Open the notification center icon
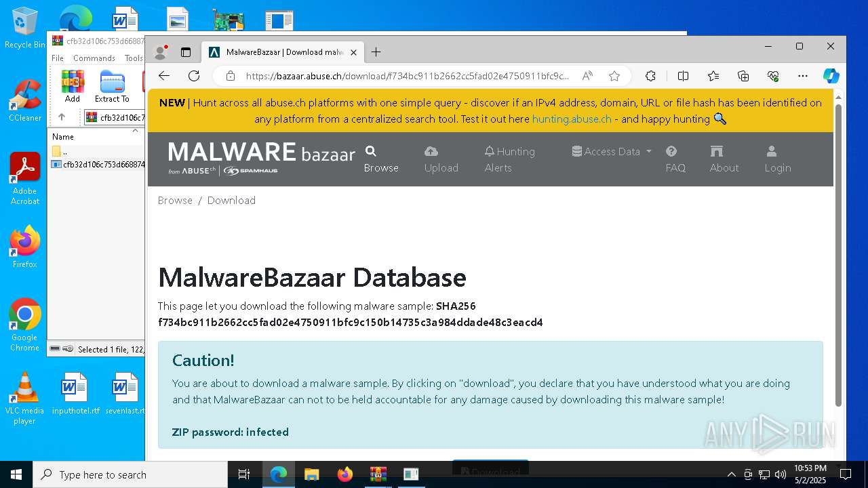868x488 pixels. (x=845, y=474)
